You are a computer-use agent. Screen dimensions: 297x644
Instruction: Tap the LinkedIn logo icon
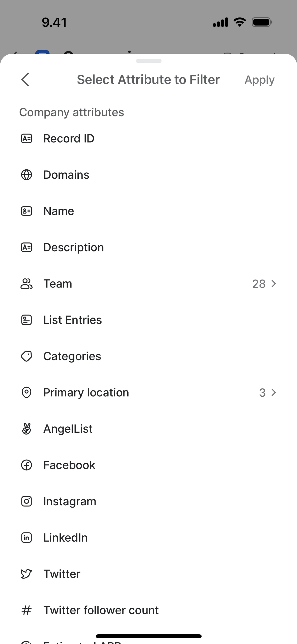pos(26,538)
